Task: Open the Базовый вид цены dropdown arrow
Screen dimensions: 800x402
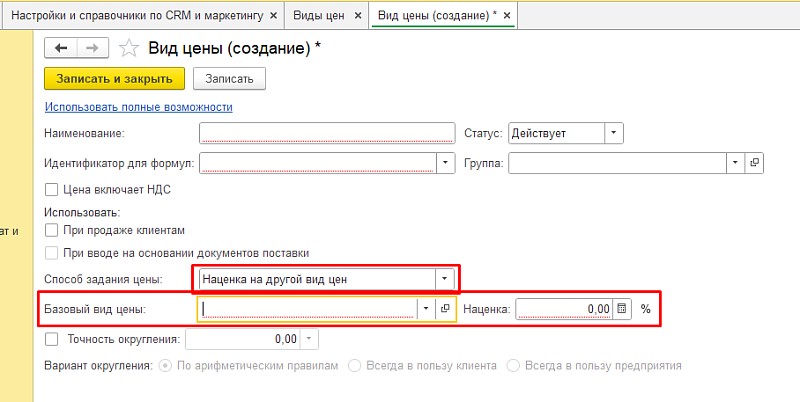Action: 426,309
